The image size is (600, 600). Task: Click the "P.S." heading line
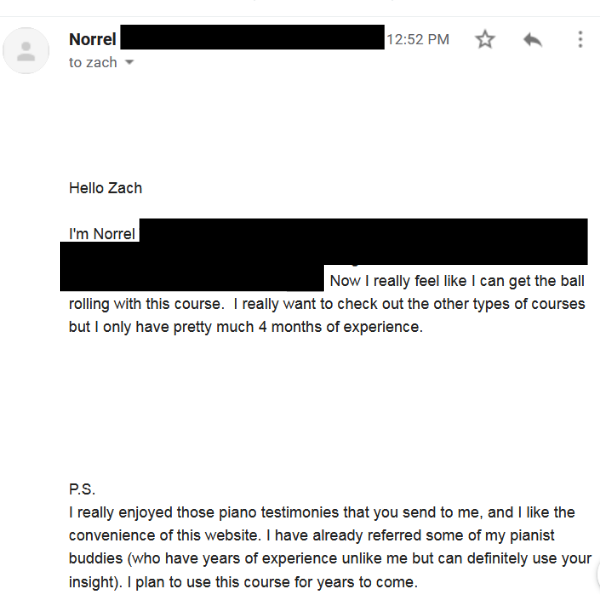[x=82, y=490]
